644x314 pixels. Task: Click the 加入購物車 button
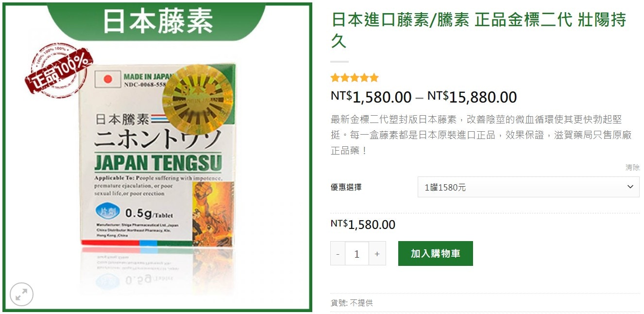click(436, 253)
